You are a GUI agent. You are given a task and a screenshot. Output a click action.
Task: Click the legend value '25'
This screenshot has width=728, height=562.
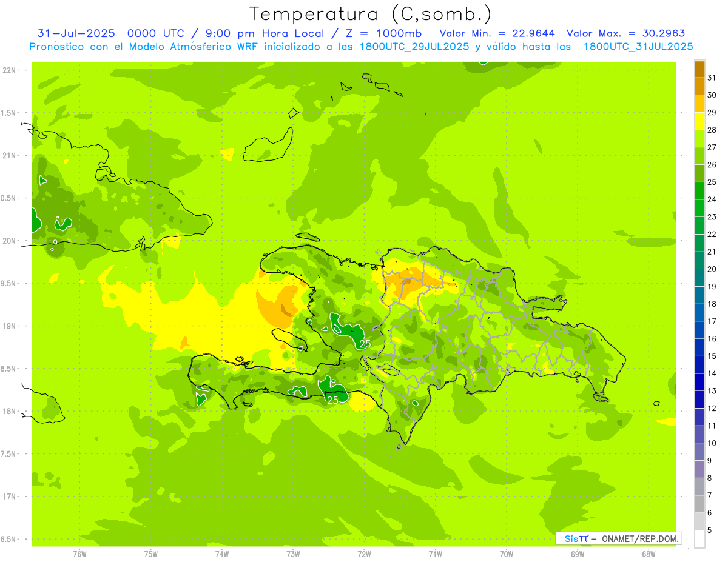tap(712, 182)
